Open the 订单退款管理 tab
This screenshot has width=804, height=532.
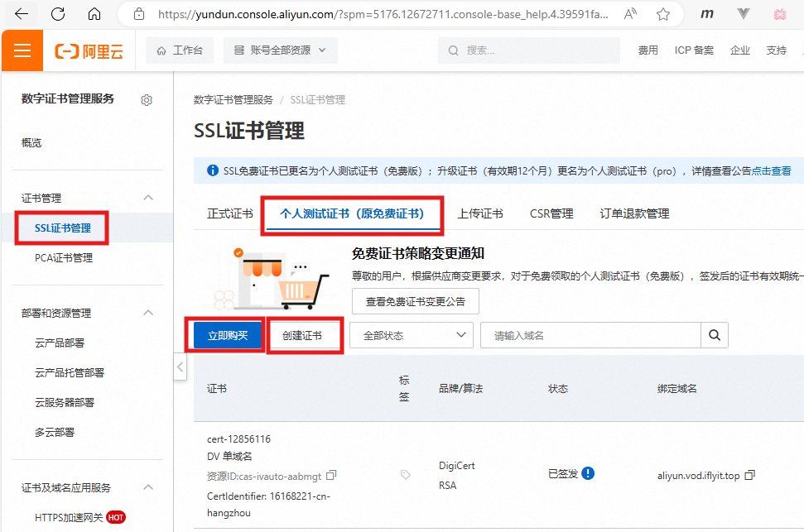(x=634, y=213)
